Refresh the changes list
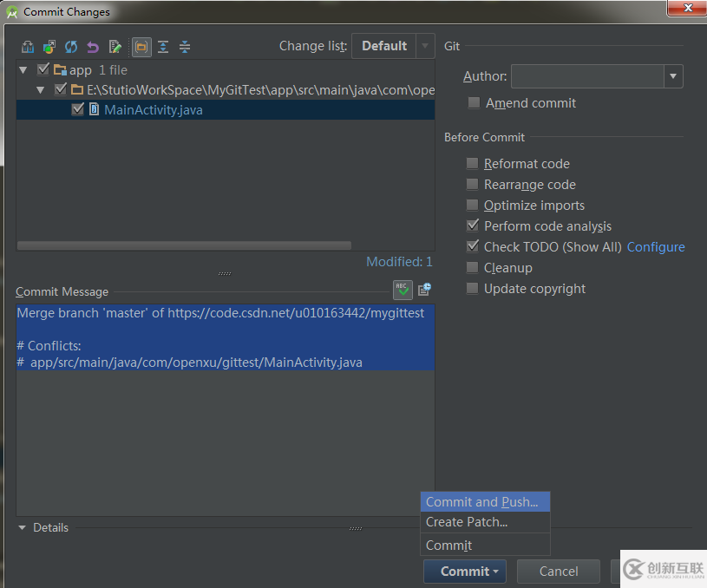The width and height of the screenshot is (707, 588). click(71, 47)
